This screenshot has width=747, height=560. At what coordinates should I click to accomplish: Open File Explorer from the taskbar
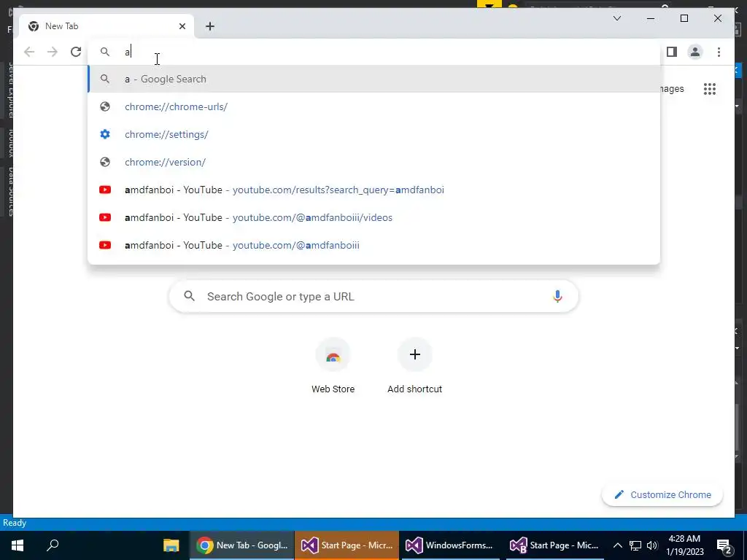point(171,545)
